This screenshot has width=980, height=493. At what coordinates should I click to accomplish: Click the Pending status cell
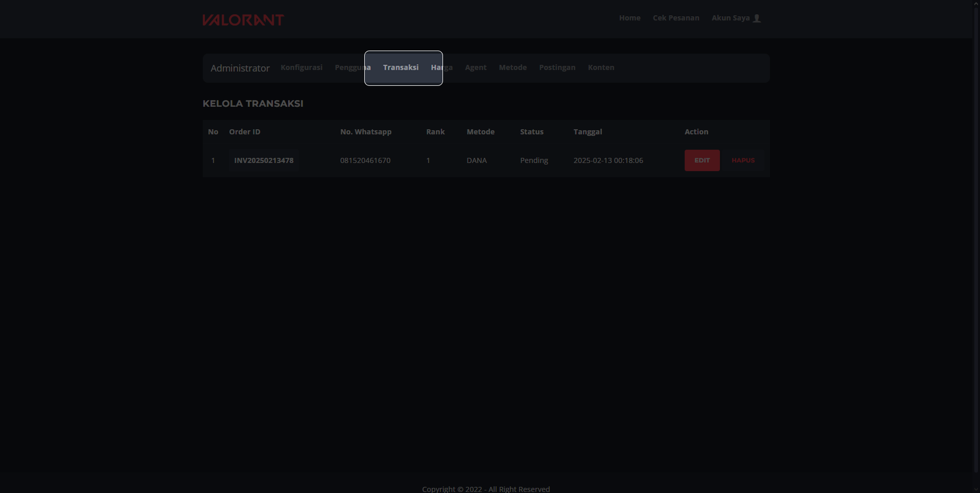coord(534,160)
